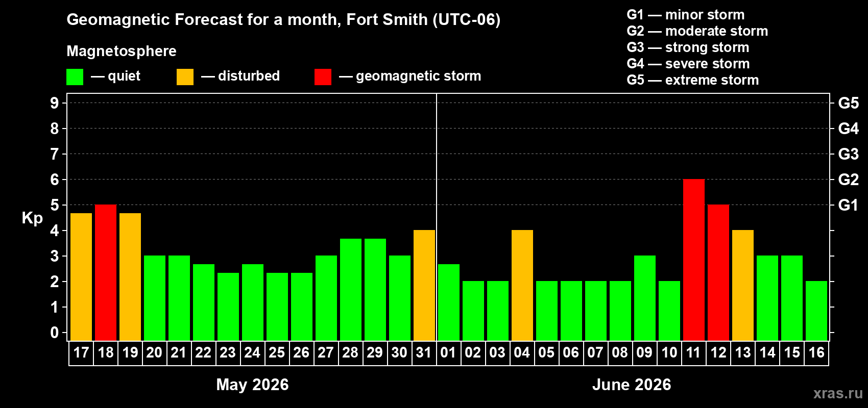Select the orange bar for June 04
868x408 pixels.
(522, 285)
